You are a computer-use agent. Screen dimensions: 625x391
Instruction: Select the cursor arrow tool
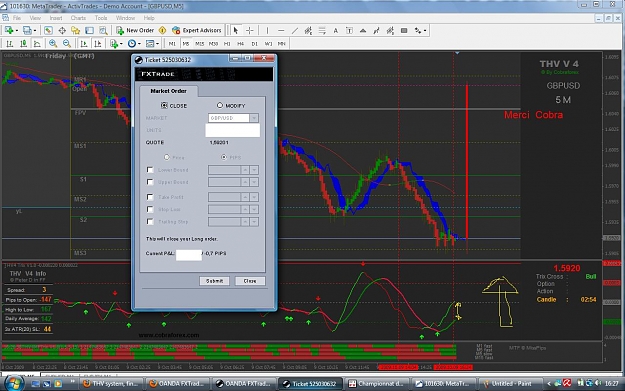click(x=236, y=30)
